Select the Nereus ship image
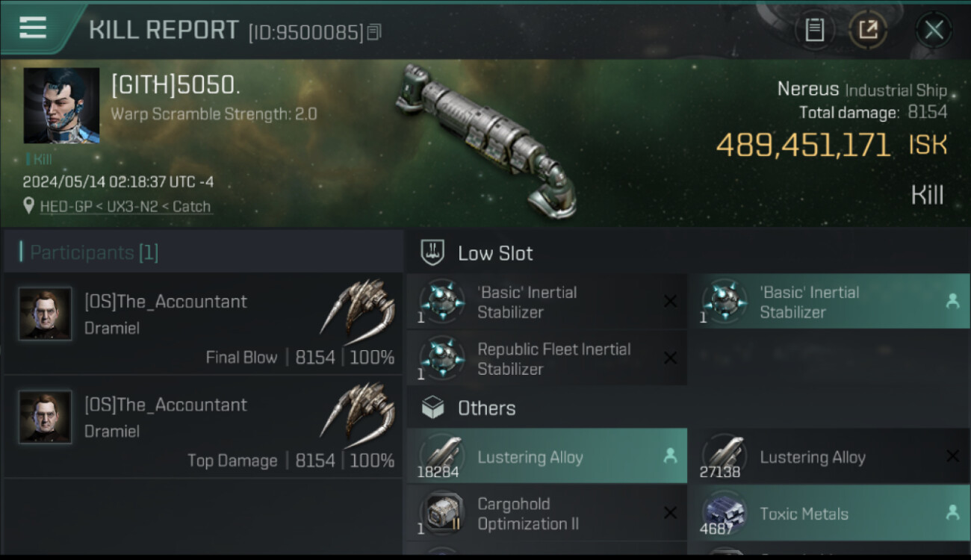This screenshot has width=971, height=560. point(485,138)
